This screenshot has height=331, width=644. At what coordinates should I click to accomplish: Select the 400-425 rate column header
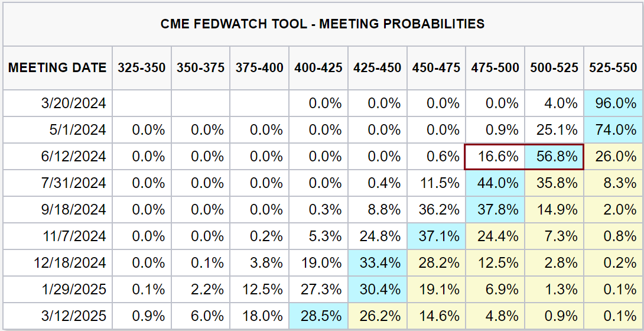coord(318,68)
